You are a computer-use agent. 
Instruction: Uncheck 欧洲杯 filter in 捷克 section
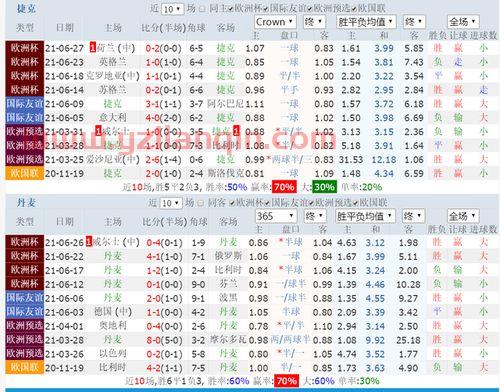pyautogui.click(x=231, y=9)
